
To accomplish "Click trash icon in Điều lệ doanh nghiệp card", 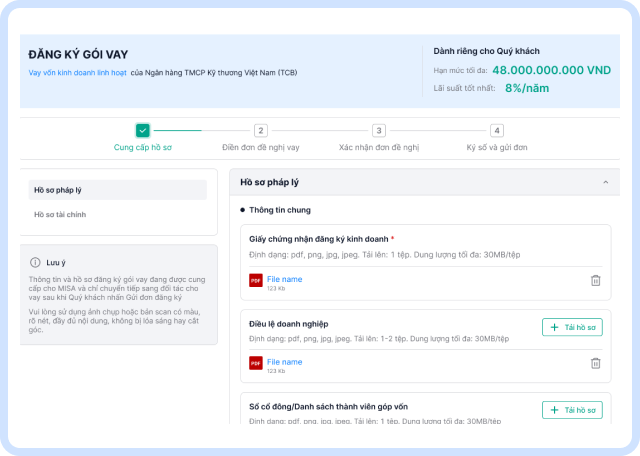I will [595, 363].
